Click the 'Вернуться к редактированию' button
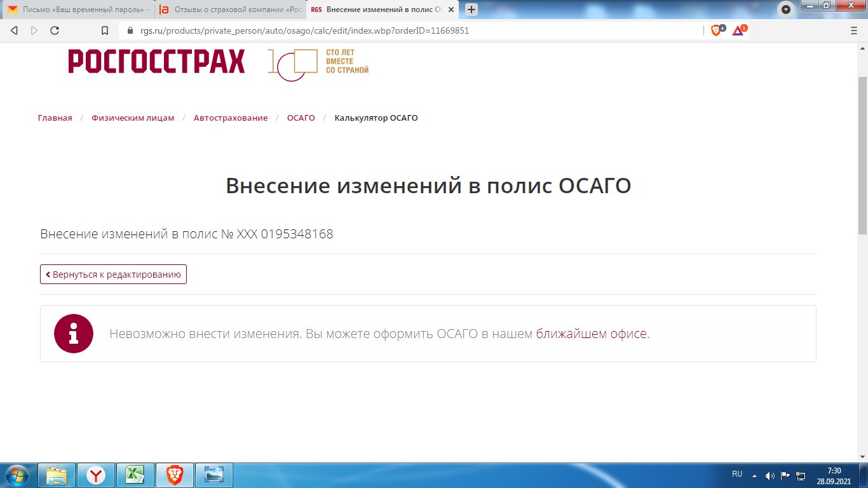The height and width of the screenshot is (488, 868). click(x=113, y=274)
